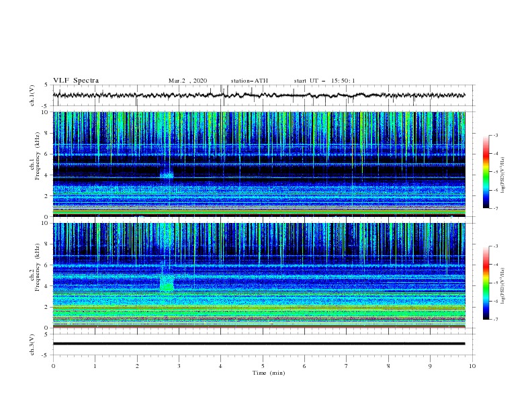
Task: Click the "ch.1(V)" axis label
Action: (x=32, y=95)
